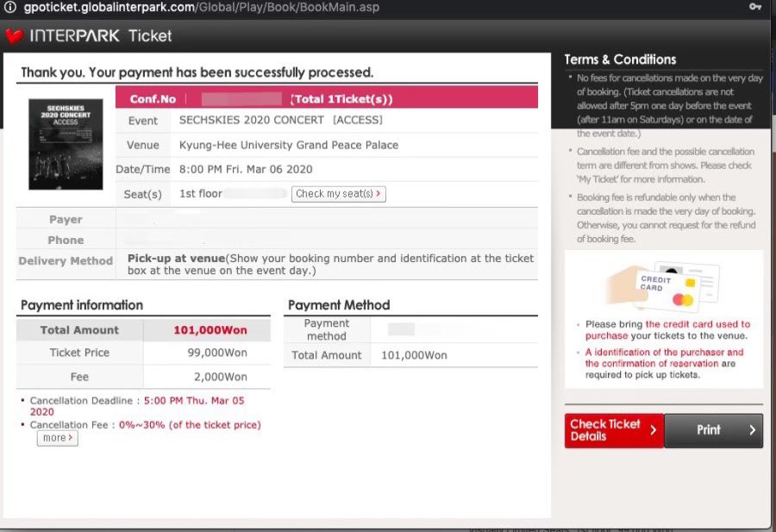Click the site info icon in address bar
The image size is (776, 532).
pos(9,7)
